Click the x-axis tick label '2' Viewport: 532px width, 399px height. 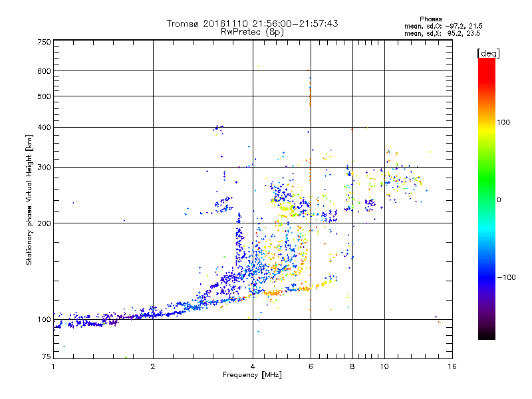pyautogui.click(x=153, y=366)
